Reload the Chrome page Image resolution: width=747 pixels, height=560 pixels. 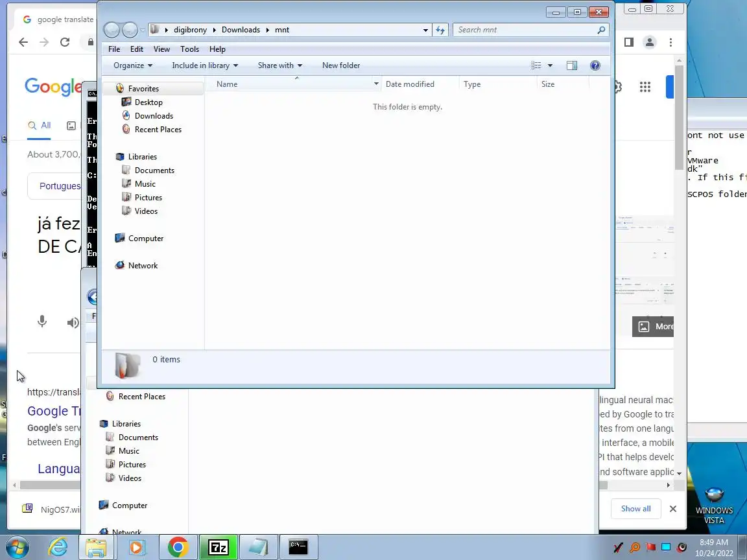65,42
